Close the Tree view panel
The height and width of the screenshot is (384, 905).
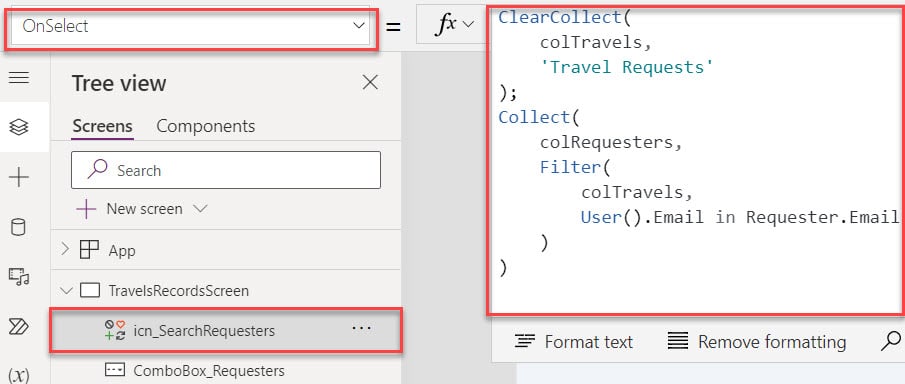click(370, 83)
